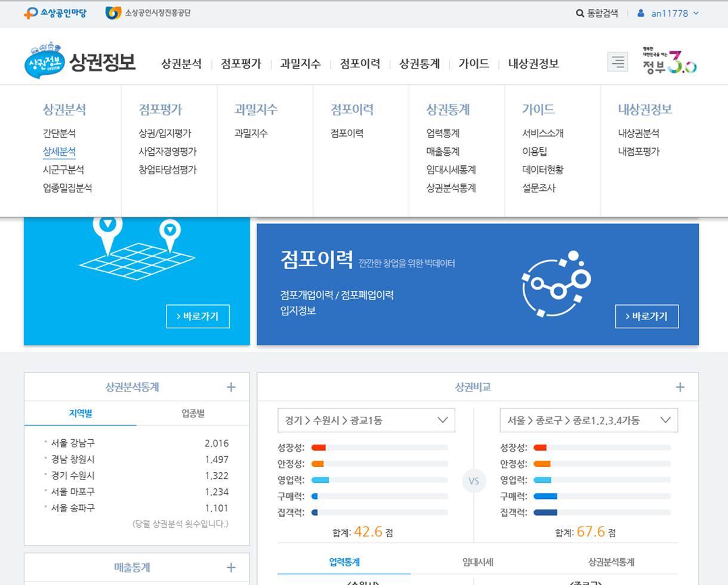The image size is (728, 585).
Task: Click the data network graphic in 점포이력 banner
Action: pos(556,282)
